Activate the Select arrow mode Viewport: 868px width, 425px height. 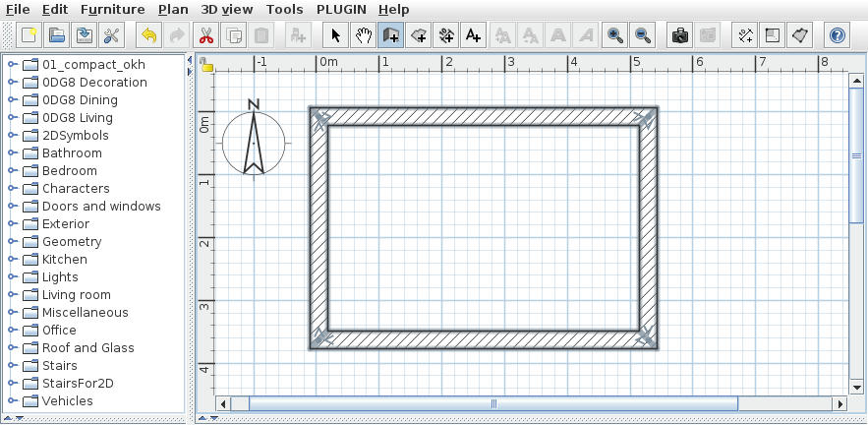click(x=335, y=36)
